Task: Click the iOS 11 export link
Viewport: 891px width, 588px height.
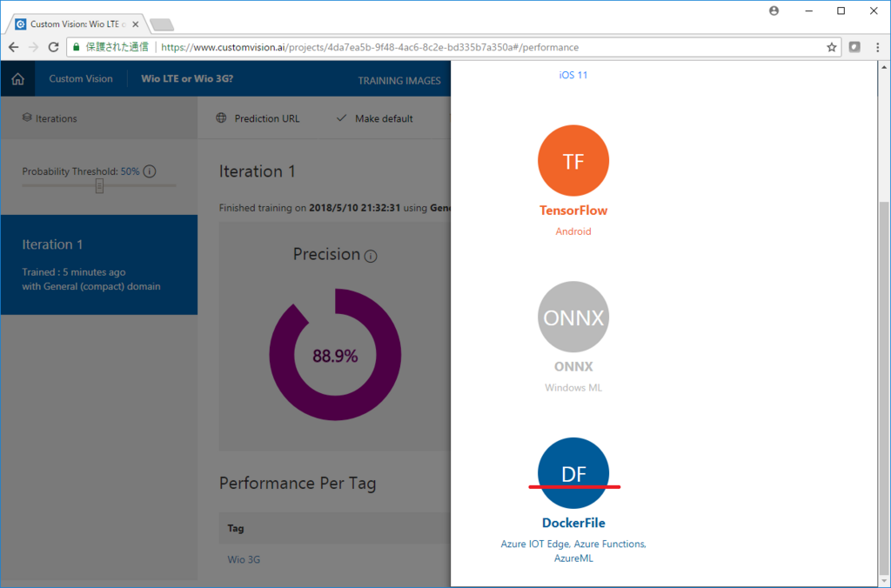Action: tap(573, 75)
